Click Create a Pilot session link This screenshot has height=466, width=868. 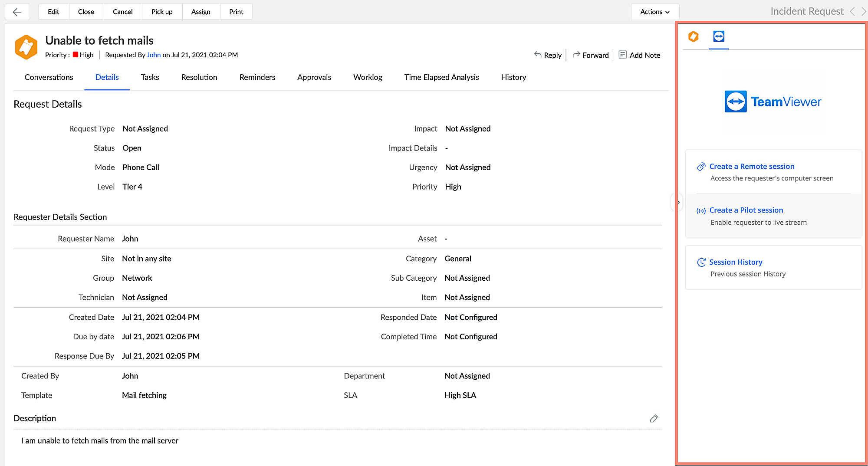746,210
